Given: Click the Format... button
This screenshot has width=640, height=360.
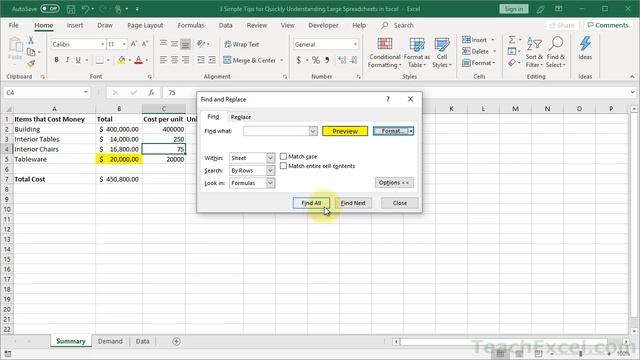Looking at the screenshot, I should point(391,131).
